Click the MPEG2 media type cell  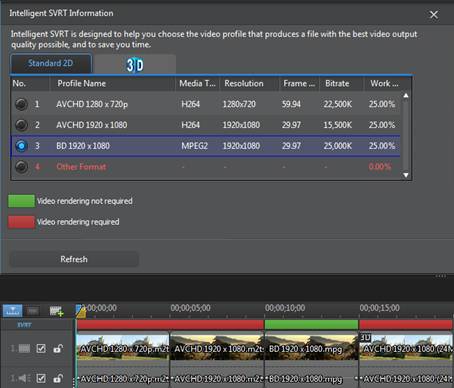point(194,146)
